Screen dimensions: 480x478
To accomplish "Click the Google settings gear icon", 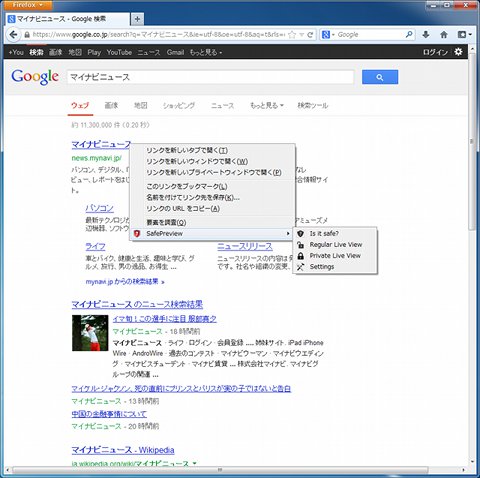I will pyautogui.click(x=459, y=52).
